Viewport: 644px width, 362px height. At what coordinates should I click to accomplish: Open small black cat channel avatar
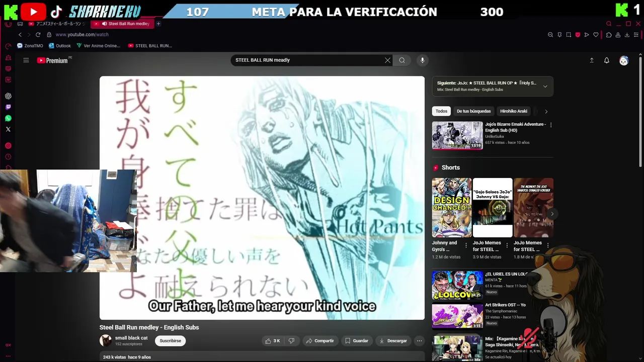[106, 341]
